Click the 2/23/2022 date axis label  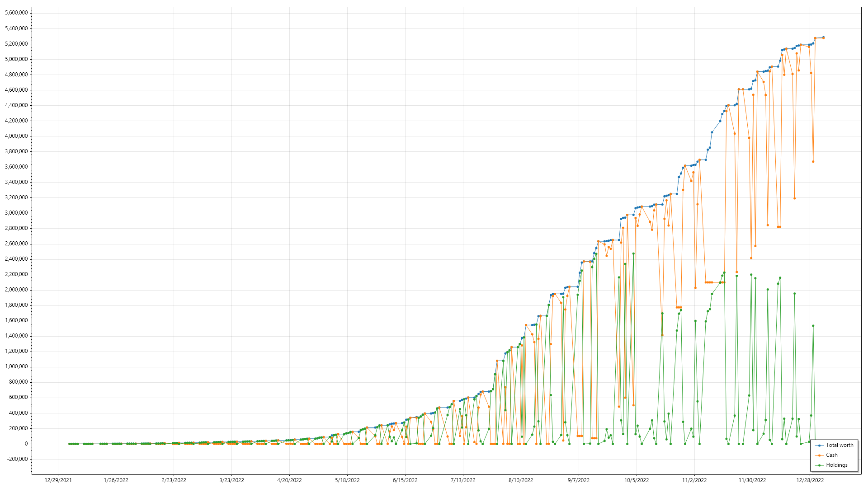point(174,480)
